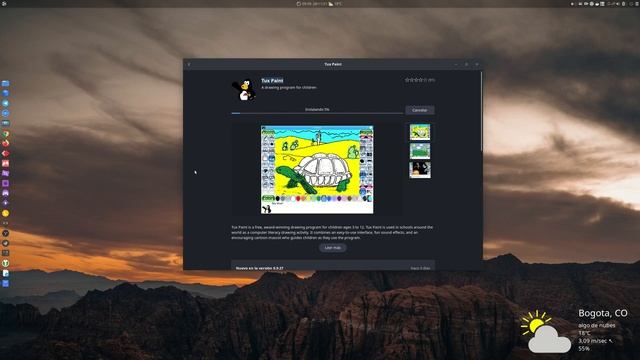Select the second green landscape thumbnail
The width and height of the screenshot is (640, 360).
pos(420,151)
